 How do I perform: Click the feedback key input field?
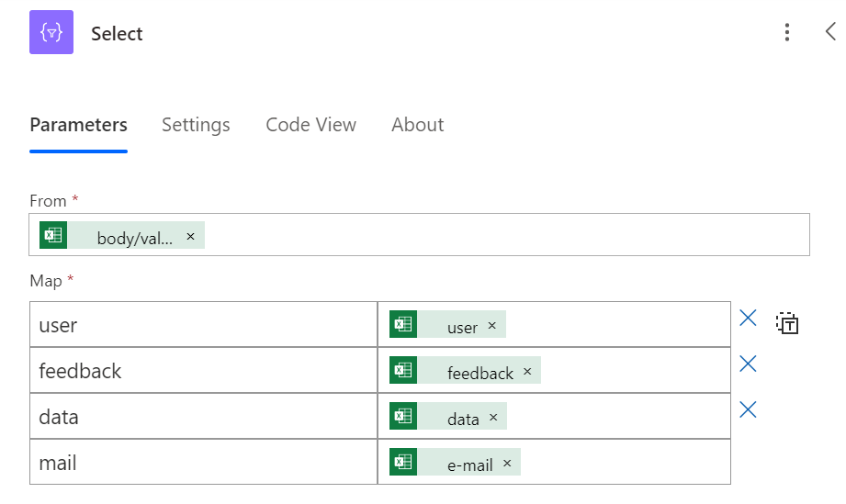(202, 371)
